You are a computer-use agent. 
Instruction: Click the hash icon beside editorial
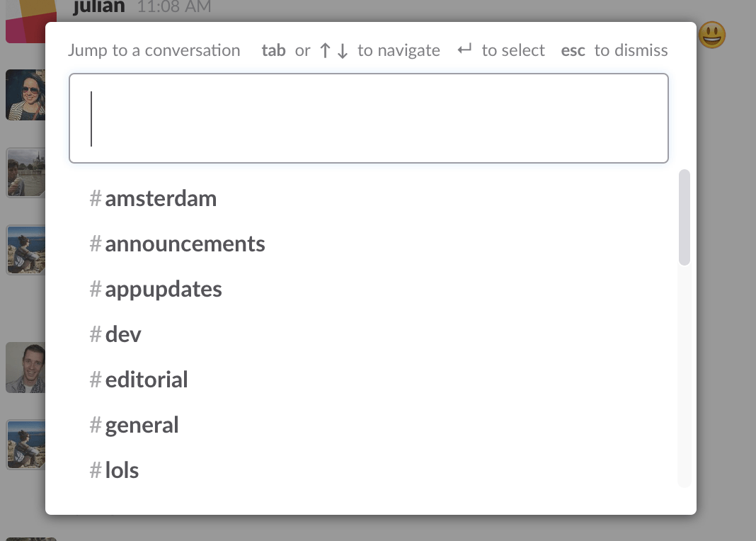(x=95, y=380)
